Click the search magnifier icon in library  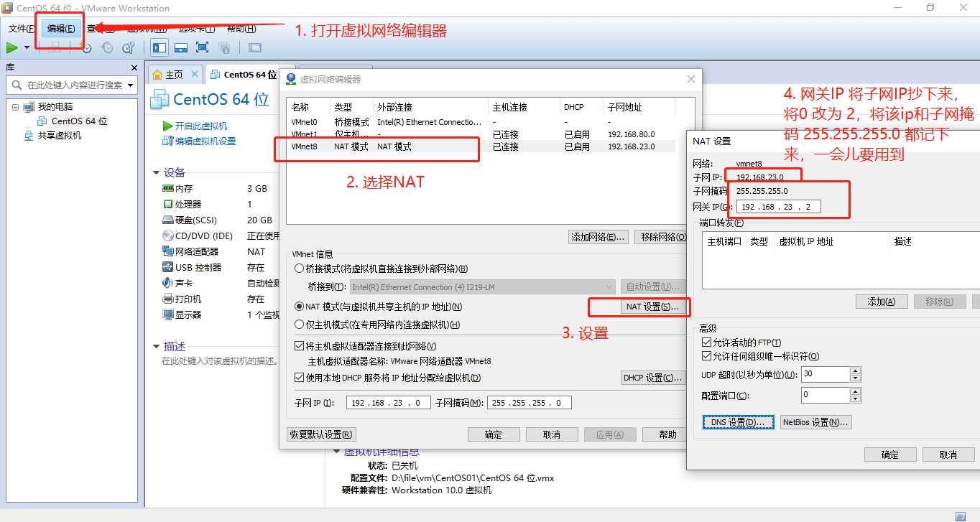tap(17, 85)
